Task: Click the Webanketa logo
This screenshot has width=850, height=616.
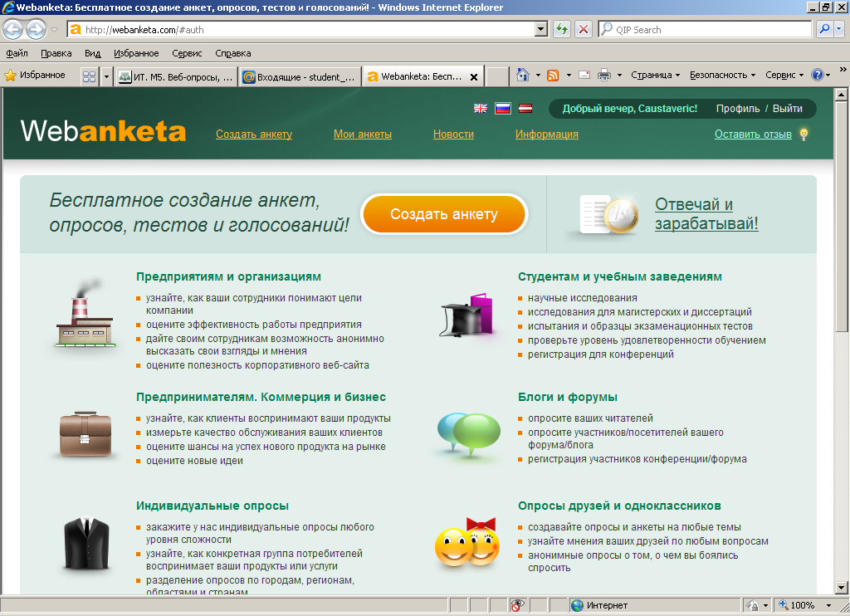Action: click(103, 131)
